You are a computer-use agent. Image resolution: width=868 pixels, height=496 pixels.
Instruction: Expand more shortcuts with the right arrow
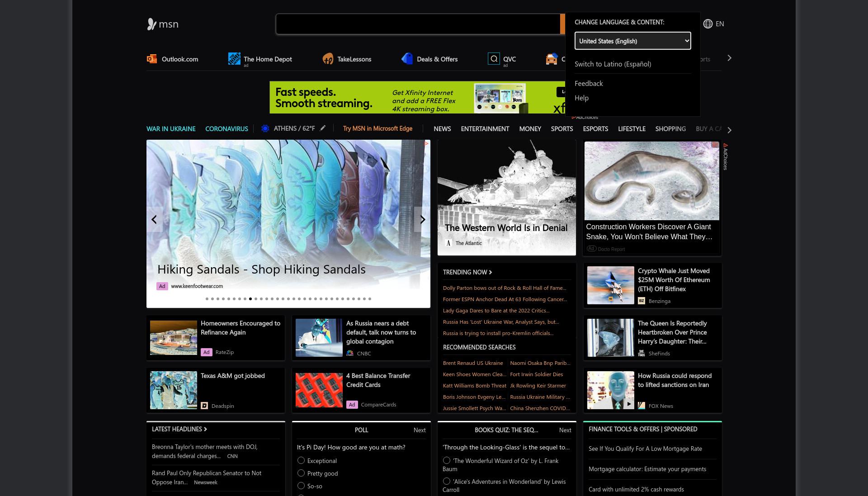pos(729,58)
